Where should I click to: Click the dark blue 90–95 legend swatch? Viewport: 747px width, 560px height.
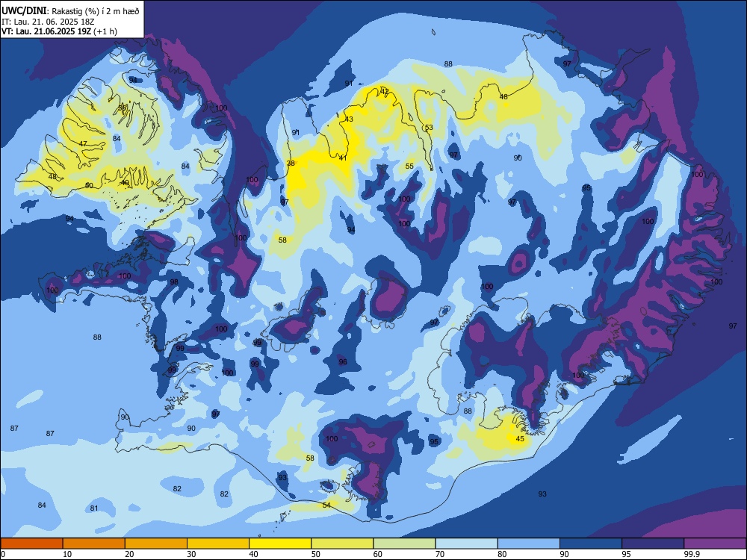tap(591, 544)
